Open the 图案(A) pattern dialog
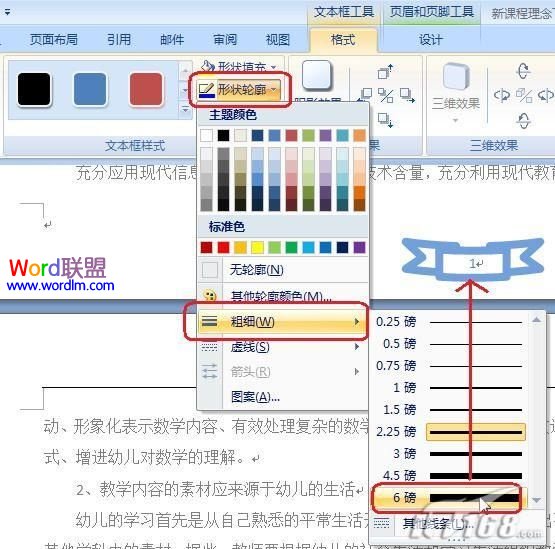The width and height of the screenshot is (555, 549). pyautogui.click(x=283, y=397)
